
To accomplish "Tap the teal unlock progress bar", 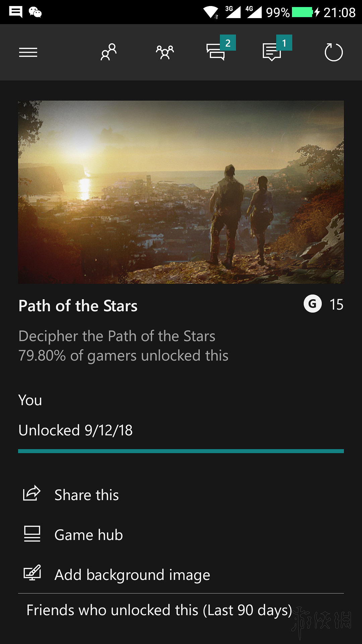I will pyautogui.click(x=181, y=451).
